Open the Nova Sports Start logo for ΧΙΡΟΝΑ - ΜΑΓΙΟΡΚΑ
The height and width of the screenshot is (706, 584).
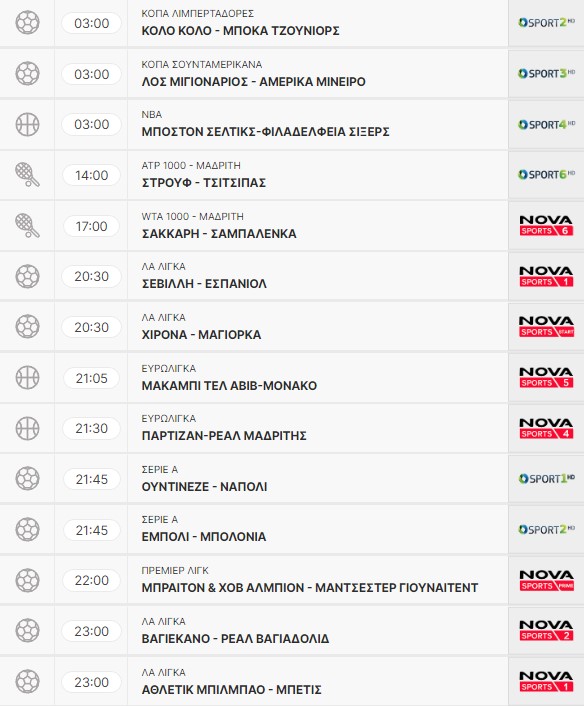point(546,326)
